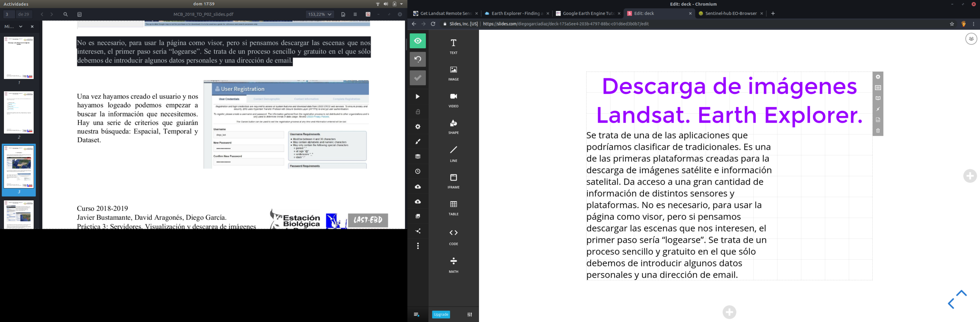The width and height of the screenshot is (980, 322).
Task: Select page 2 thumbnail
Action: 19,112
